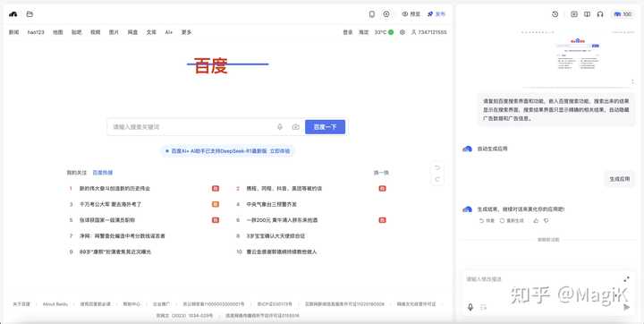
Task: Expand the 更多 more menu
Action: tap(186, 32)
